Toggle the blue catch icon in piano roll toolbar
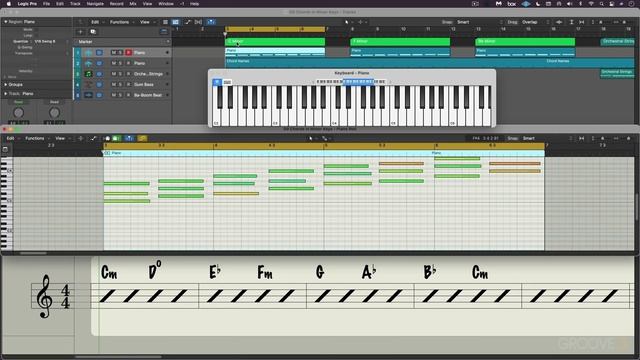This screenshot has height=360, width=640. coord(129,138)
